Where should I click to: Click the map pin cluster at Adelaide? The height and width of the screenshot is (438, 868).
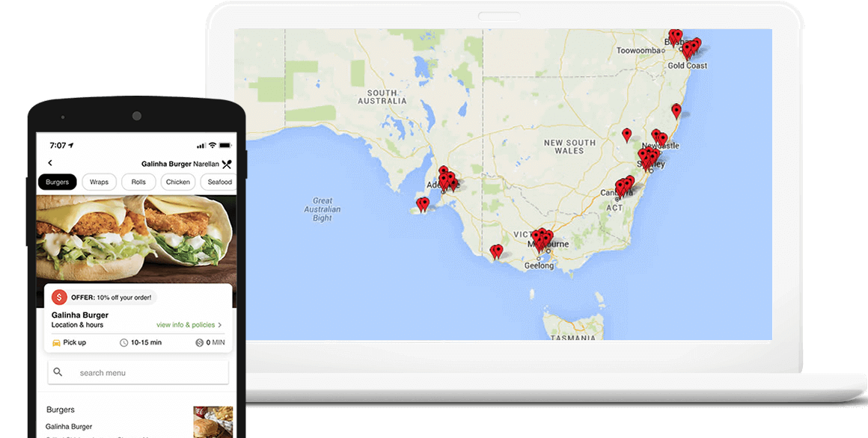click(447, 179)
